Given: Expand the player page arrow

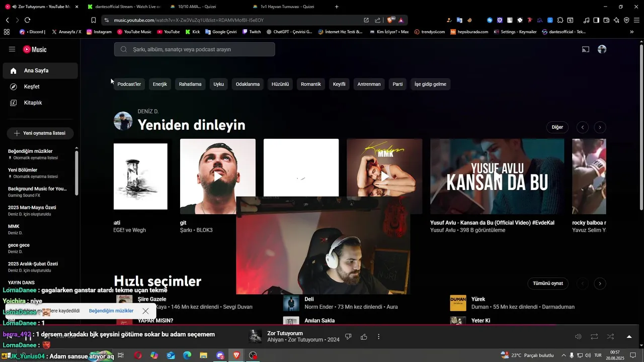Looking at the screenshot, I should tap(629, 336).
